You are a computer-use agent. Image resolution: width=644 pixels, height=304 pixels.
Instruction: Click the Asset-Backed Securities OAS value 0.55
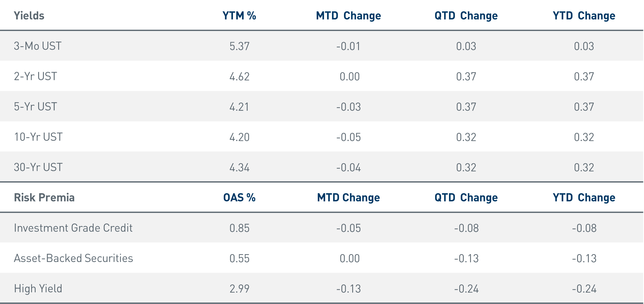(239, 259)
